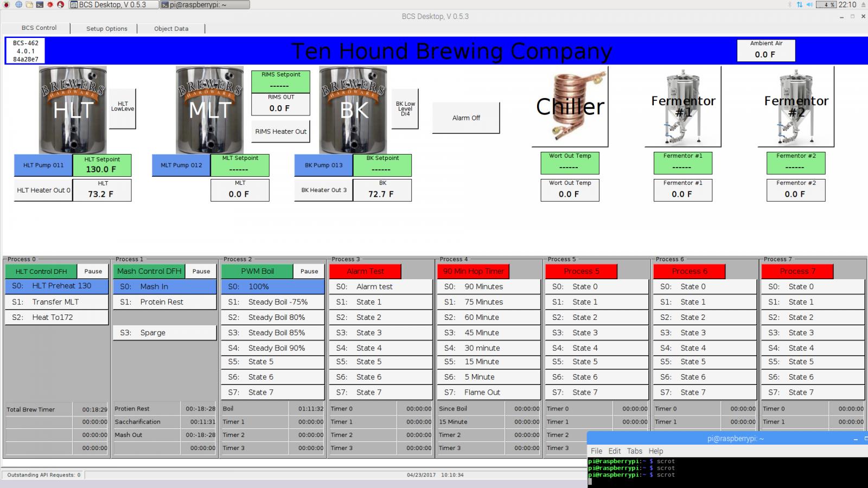Open the Raspberry Pi main menu
Viewport: 868px width, 488px height.
pos(5,5)
